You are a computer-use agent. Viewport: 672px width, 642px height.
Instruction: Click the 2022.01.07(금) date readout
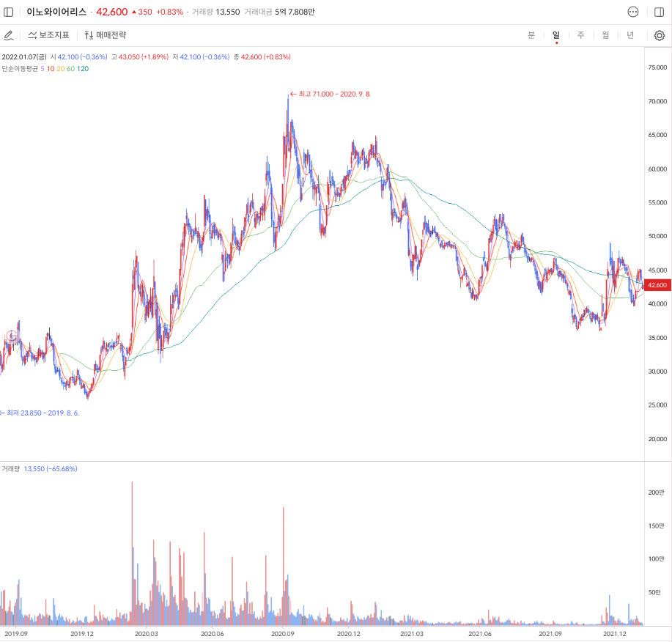24,57
